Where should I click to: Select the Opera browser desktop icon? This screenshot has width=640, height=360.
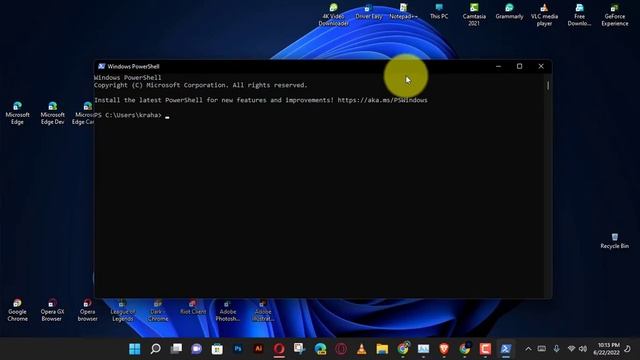coord(87,310)
